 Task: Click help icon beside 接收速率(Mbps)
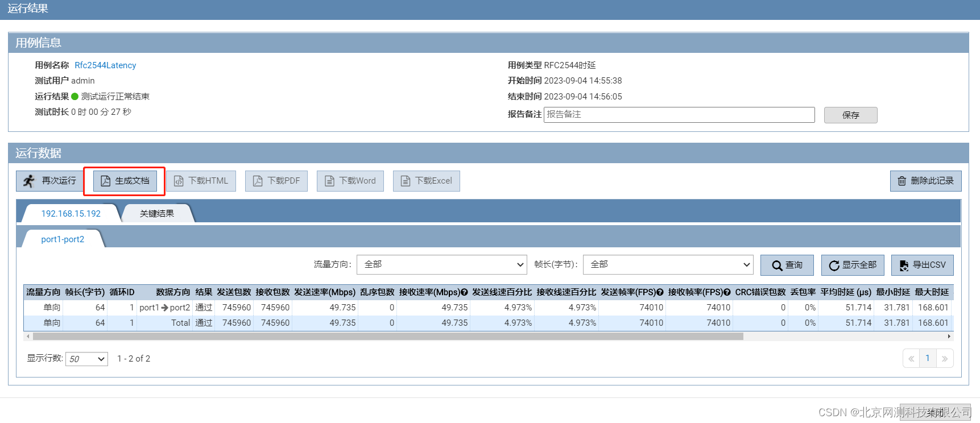464,292
